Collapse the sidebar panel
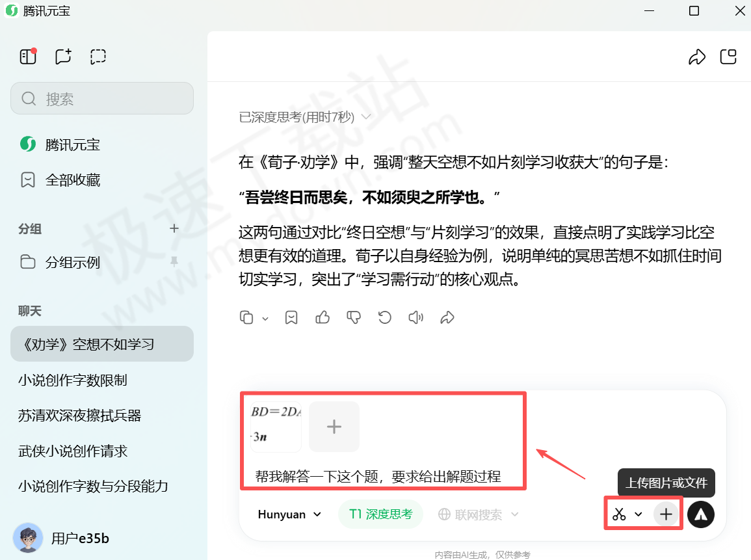Screen dimensions: 751x560 click(27, 57)
